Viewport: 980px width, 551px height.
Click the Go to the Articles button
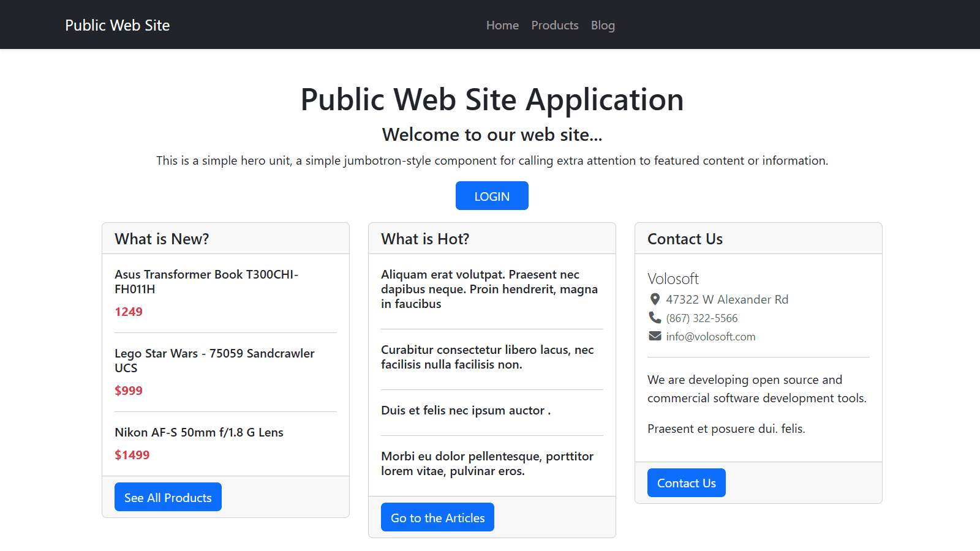tap(437, 517)
